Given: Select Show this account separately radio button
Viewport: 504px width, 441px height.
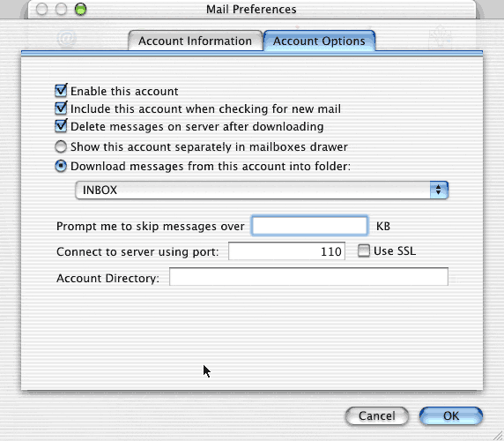Looking at the screenshot, I should pyautogui.click(x=61, y=146).
